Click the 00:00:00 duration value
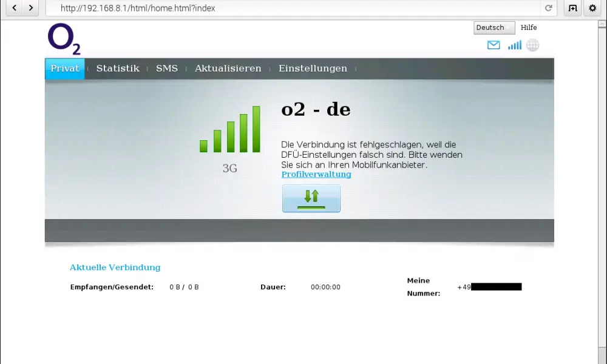Image resolution: width=607 pixels, height=364 pixels. (325, 287)
